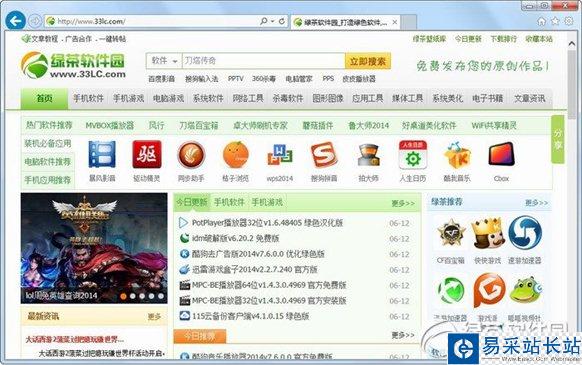Click the 绿茶软件园 site logo
582x365 pixels.
click(73, 65)
